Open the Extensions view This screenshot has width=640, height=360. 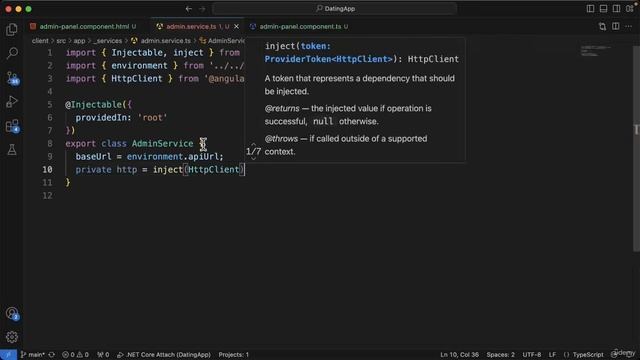(x=12, y=126)
